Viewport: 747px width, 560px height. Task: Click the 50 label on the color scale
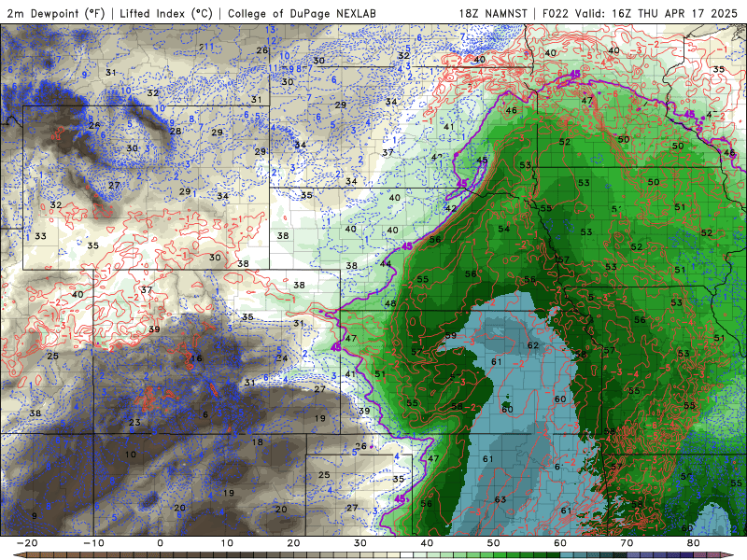click(x=494, y=543)
